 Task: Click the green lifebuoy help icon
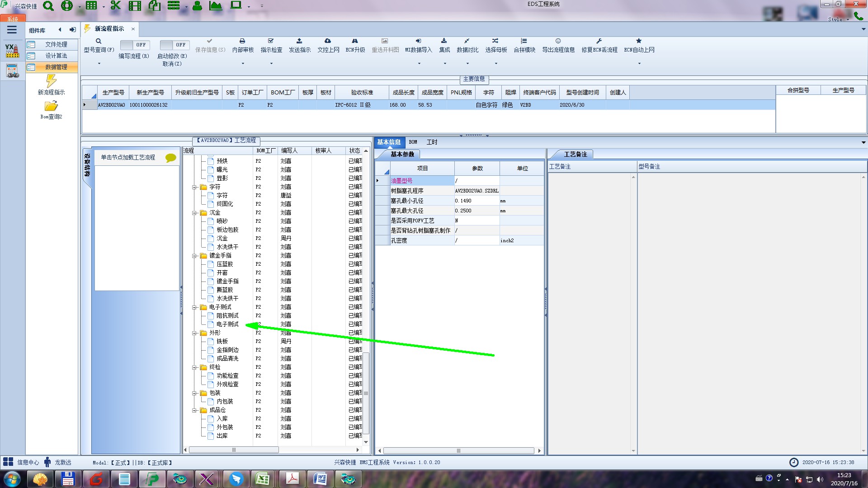tap(67, 6)
